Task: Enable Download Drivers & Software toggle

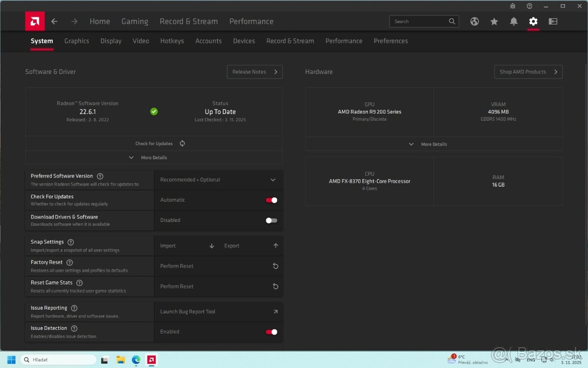Action: tap(271, 220)
